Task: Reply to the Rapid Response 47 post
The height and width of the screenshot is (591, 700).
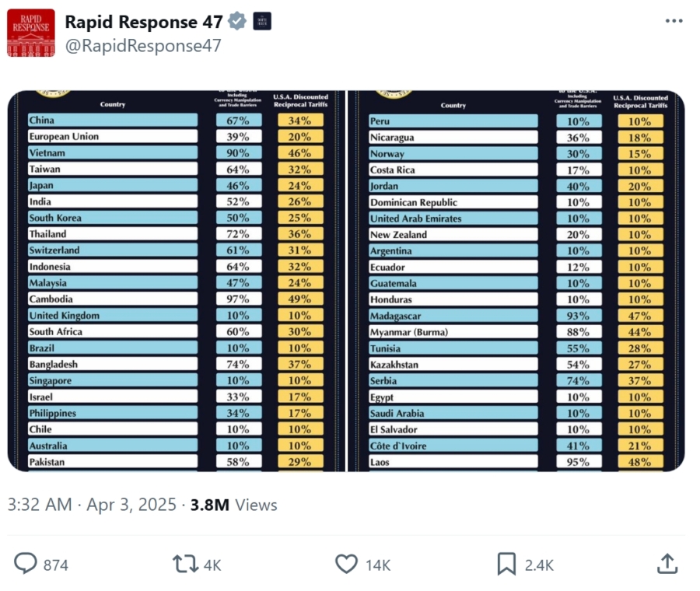Action: pyautogui.click(x=26, y=564)
